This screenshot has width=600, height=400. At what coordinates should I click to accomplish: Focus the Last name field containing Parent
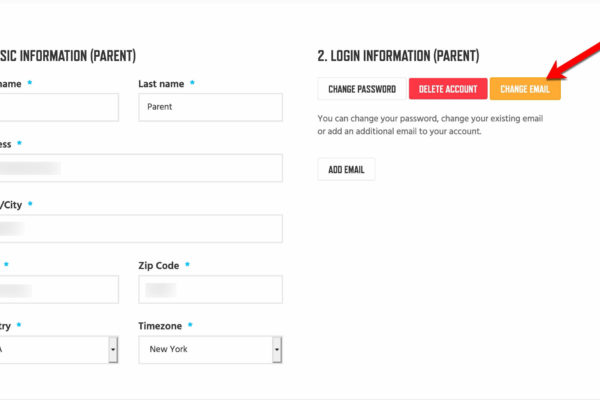tap(210, 107)
